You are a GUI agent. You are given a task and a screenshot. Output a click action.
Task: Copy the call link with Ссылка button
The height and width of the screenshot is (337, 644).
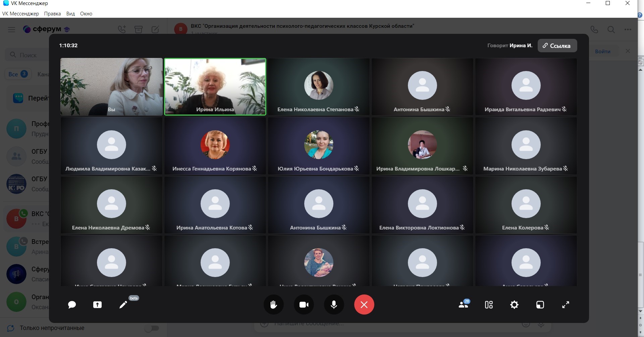(x=557, y=46)
